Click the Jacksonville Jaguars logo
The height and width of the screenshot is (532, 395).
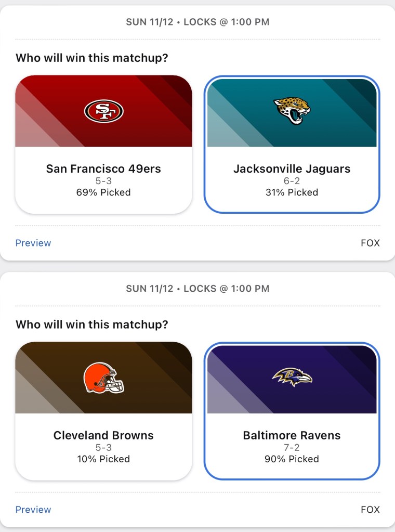click(292, 110)
